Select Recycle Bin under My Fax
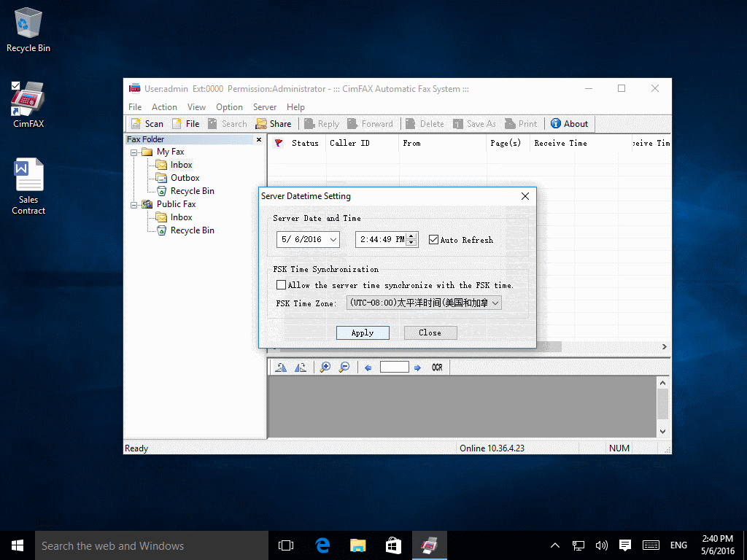 pyautogui.click(x=192, y=191)
